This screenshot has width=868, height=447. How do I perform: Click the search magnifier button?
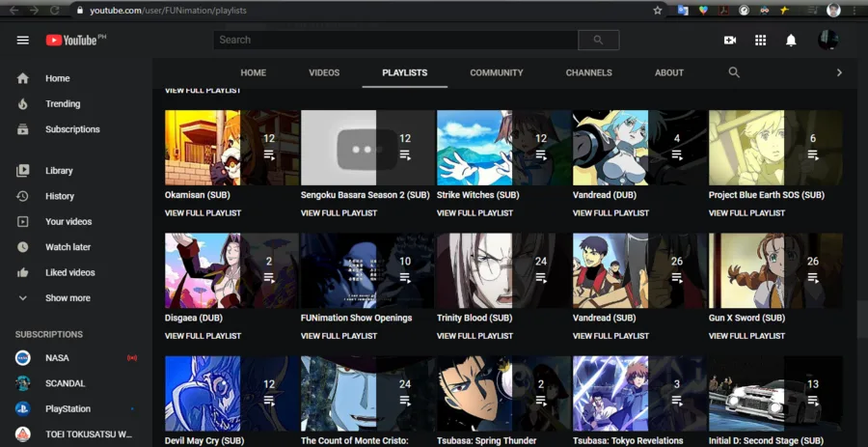tap(598, 40)
